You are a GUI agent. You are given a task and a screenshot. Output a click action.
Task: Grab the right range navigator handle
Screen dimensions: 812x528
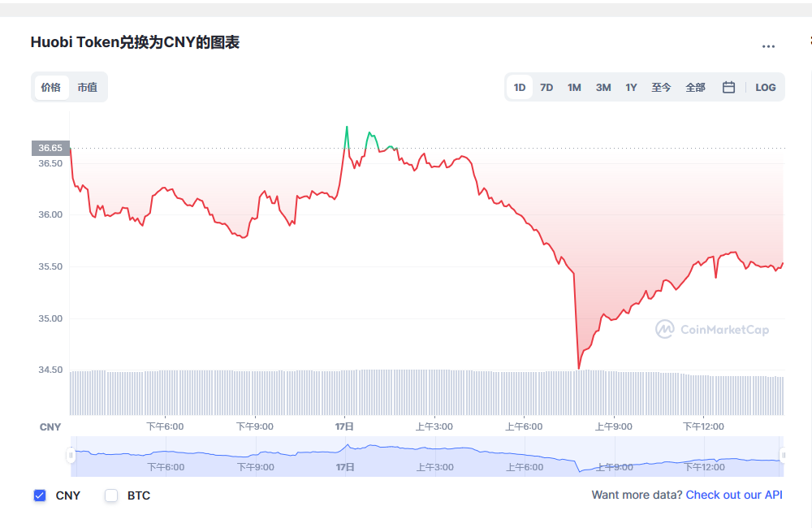tap(783, 456)
